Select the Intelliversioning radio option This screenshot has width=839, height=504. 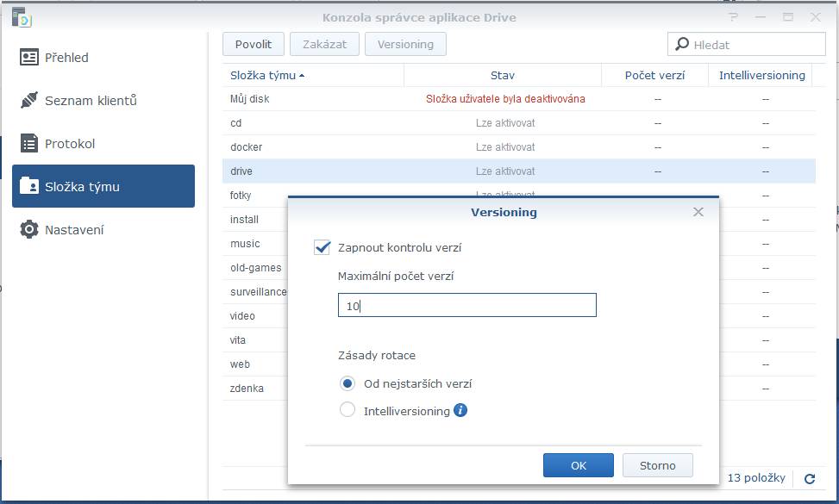(x=347, y=411)
